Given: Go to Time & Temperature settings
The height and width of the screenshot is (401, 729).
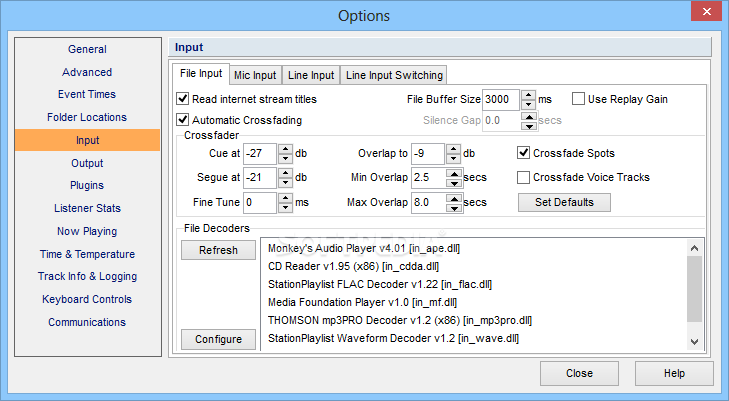Looking at the screenshot, I should [x=87, y=254].
